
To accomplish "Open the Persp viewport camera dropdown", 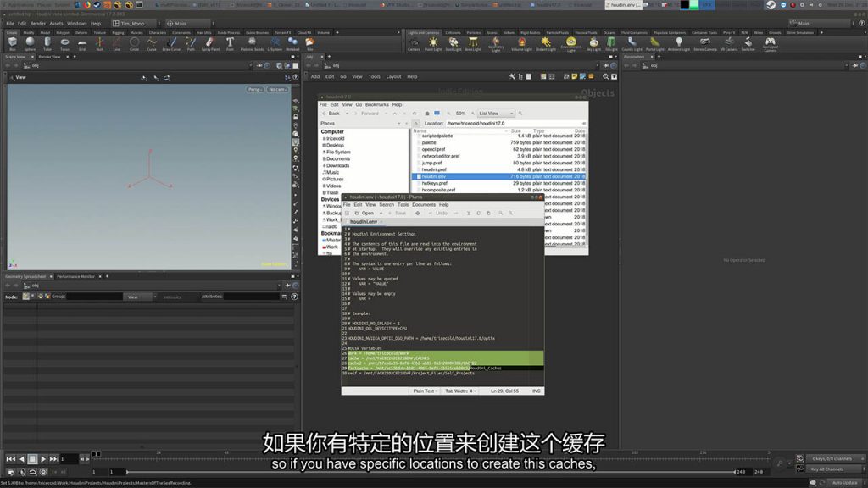I will 254,89.
